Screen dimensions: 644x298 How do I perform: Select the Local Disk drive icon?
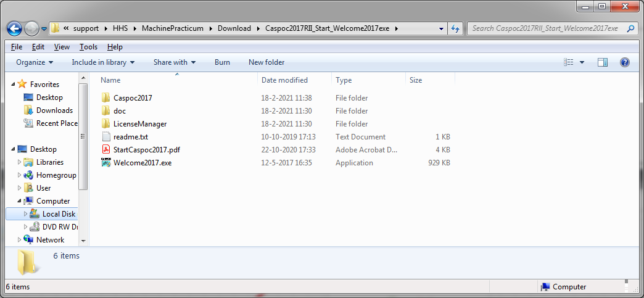(x=35, y=213)
